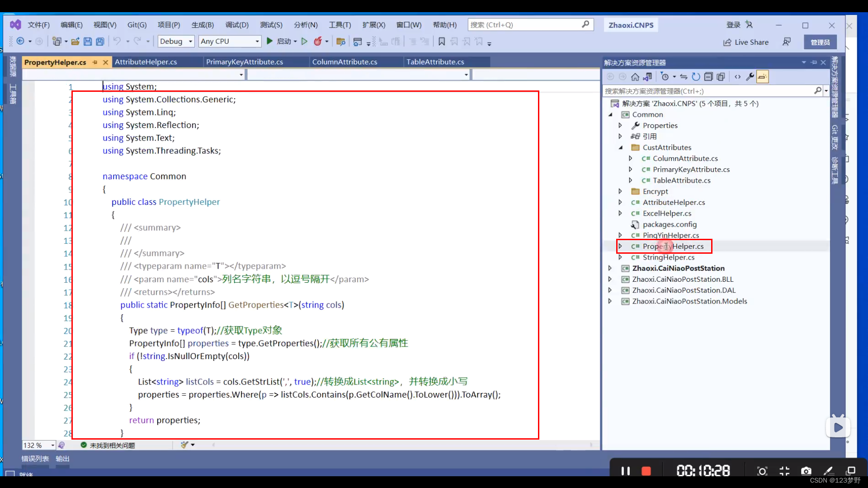Open the 编辑(E) menu
The height and width of the screenshot is (488, 868).
click(x=71, y=25)
